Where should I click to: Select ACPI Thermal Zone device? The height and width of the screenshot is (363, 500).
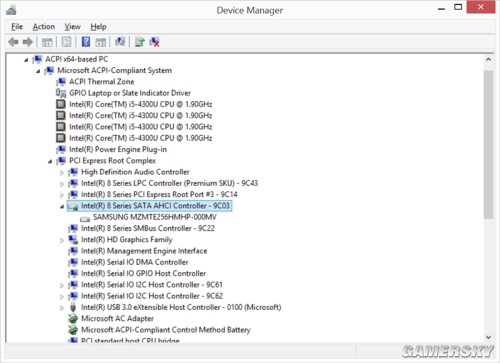pos(101,82)
